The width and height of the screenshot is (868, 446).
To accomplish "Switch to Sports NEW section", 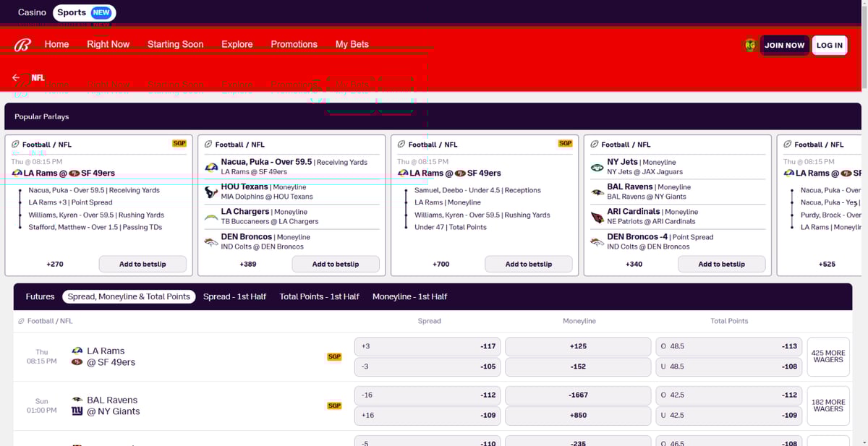I will [85, 12].
